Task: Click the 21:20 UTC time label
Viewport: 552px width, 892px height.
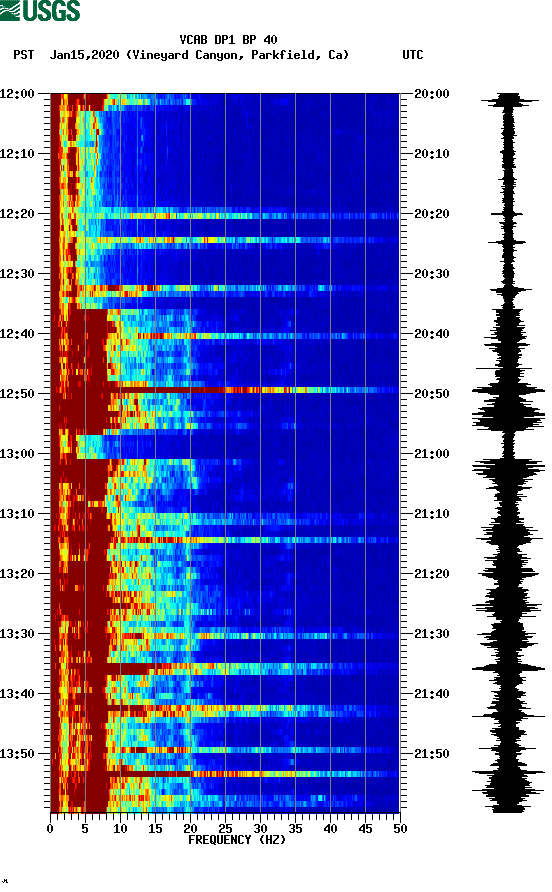Action: 432,574
